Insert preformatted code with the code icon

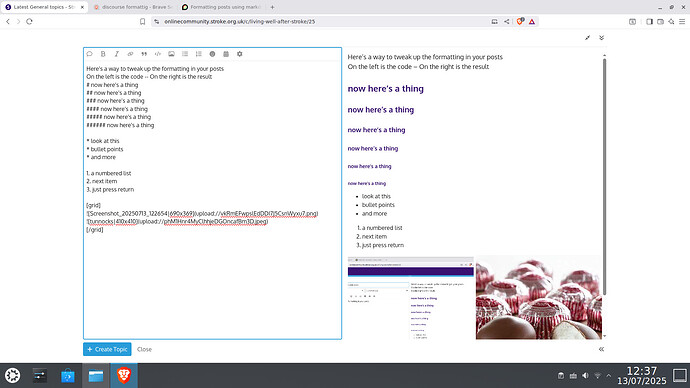click(158, 54)
